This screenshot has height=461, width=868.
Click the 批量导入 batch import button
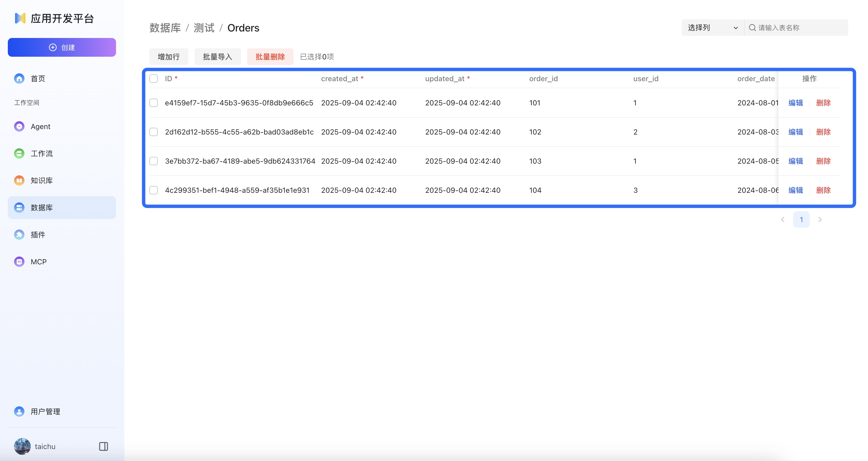tap(217, 57)
